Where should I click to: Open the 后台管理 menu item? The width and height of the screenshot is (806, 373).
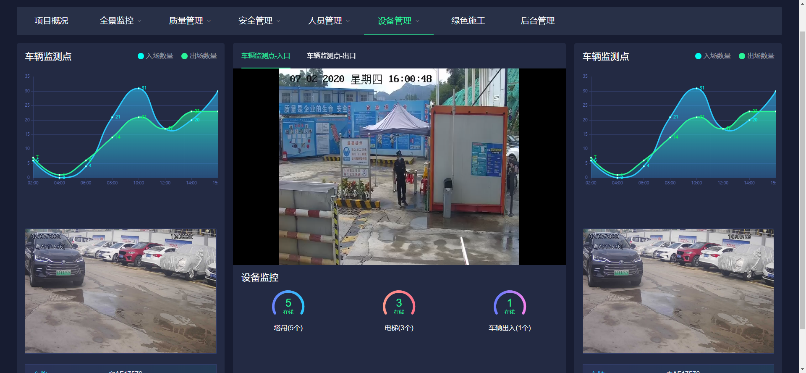[x=538, y=21]
